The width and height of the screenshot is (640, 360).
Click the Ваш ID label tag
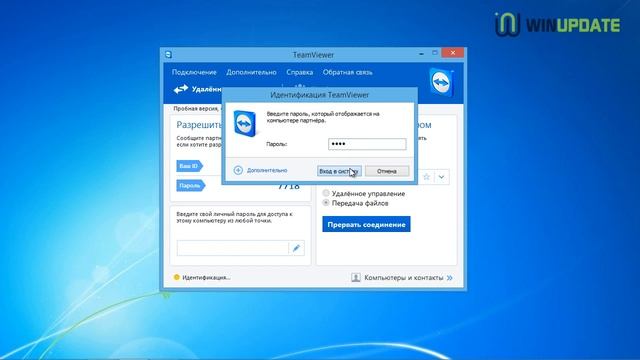(x=189, y=166)
